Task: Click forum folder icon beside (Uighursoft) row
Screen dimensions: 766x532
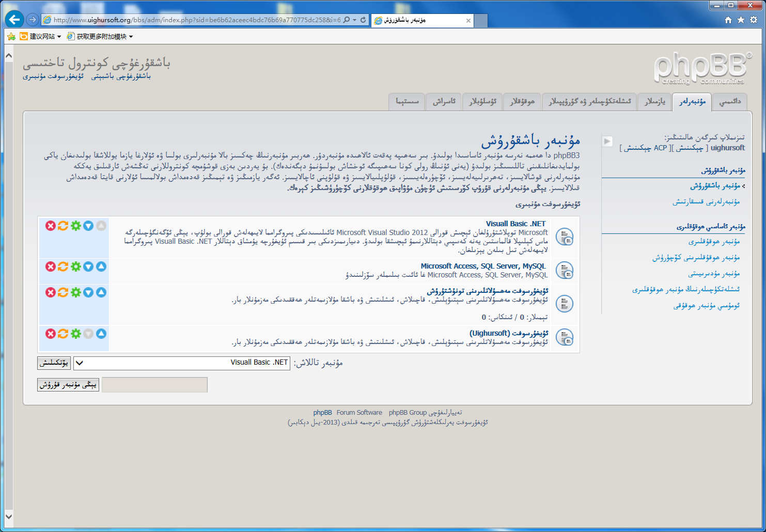Action: (x=565, y=337)
